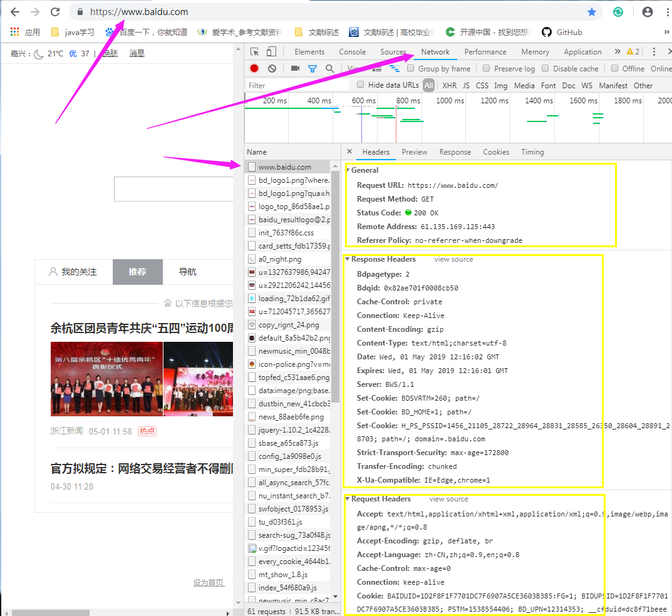Screen dimensions: 672x616
Task: Open the Response tab of request details
Action: pos(455,152)
